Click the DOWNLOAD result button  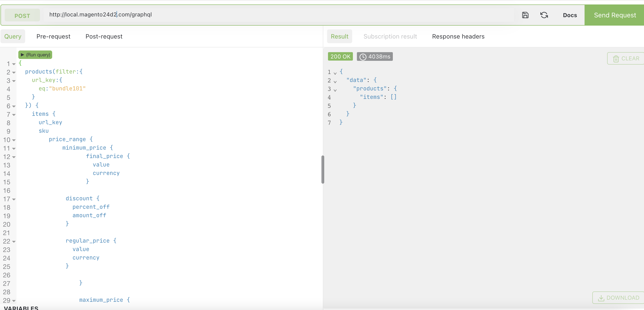618,298
